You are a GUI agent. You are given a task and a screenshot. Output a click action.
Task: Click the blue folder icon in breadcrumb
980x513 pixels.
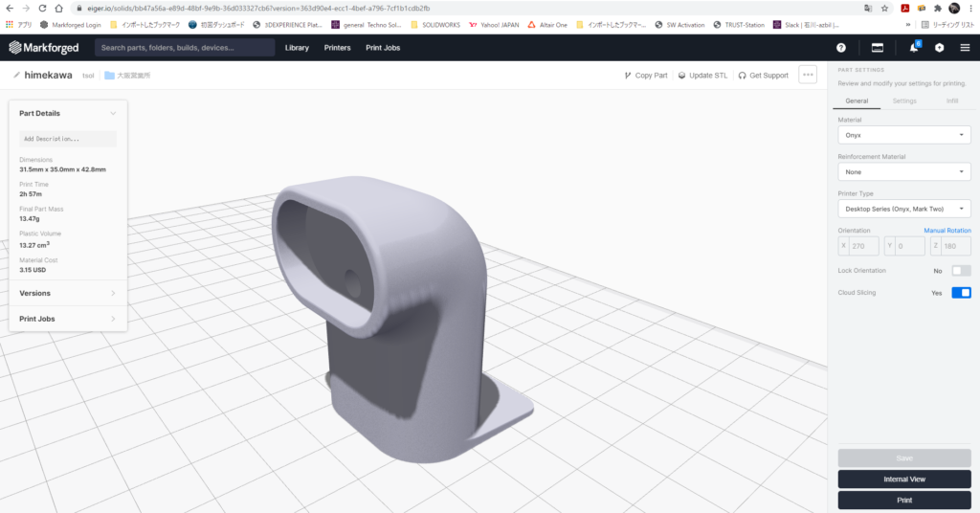[109, 75]
